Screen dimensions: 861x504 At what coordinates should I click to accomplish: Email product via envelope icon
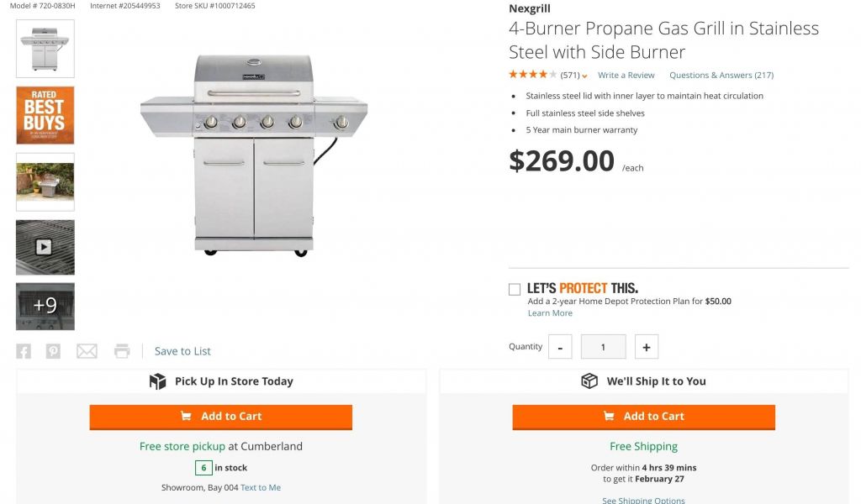pyautogui.click(x=87, y=351)
